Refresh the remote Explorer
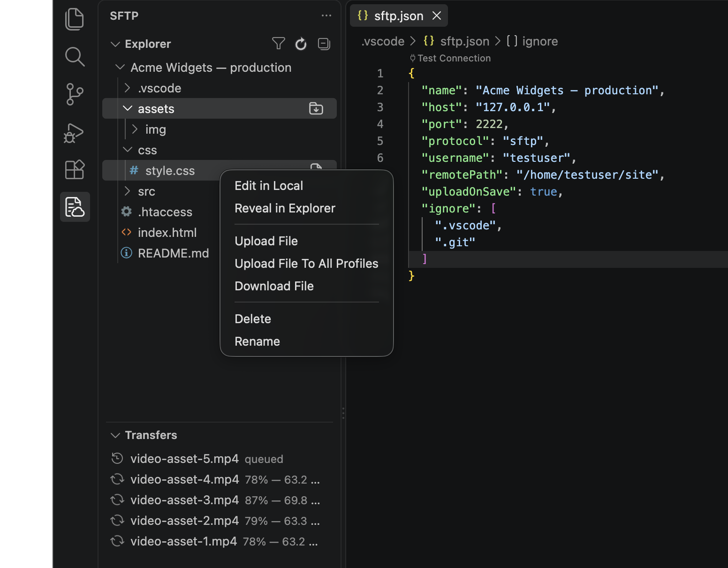Viewport: 728px width, 568px height. point(301,44)
